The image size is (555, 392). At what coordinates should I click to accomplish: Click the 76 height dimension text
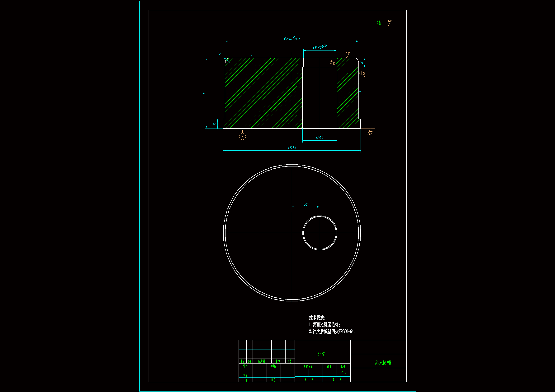(204, 93)
